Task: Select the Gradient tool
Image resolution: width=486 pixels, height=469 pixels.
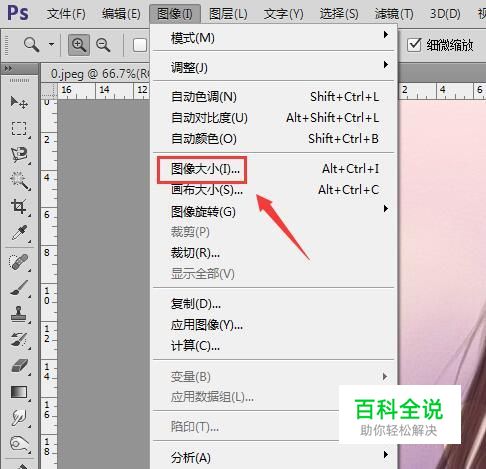Action: point(19,392)
